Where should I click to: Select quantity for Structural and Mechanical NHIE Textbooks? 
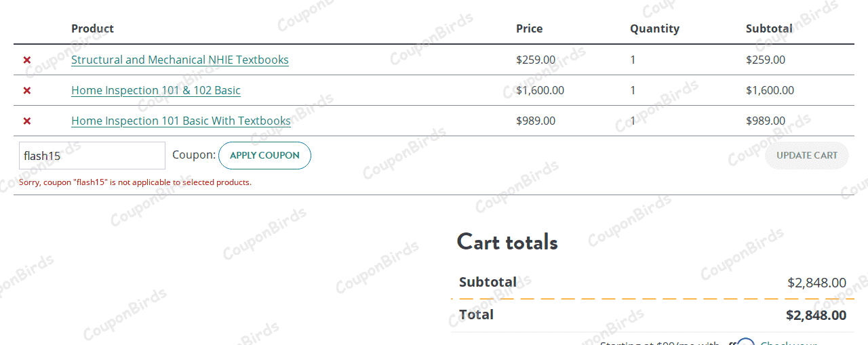pyautogui.click(x=633, y=60)
